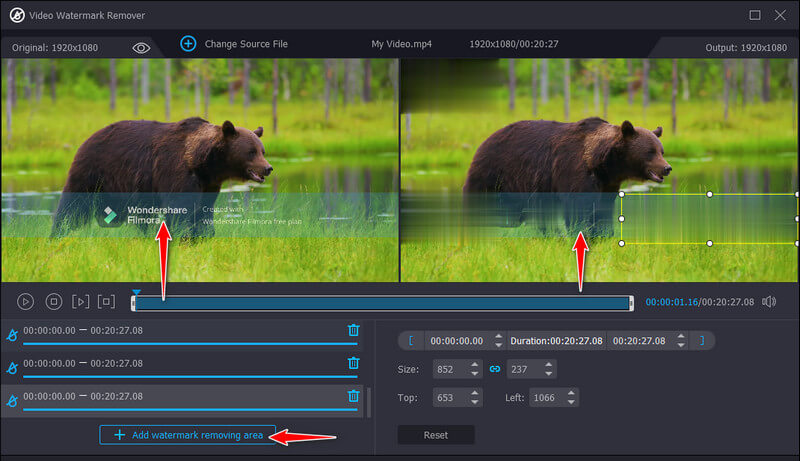Viewport: 800px width, 461px height.
Task: Toggle the size aspect ratio link icon
Action: point(494,369)
